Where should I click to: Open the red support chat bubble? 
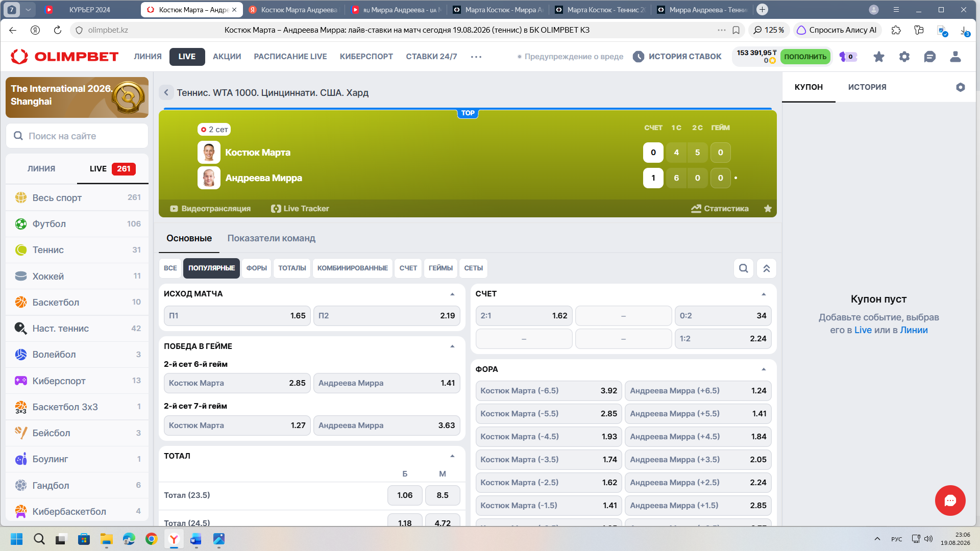[x=950, y=500]
